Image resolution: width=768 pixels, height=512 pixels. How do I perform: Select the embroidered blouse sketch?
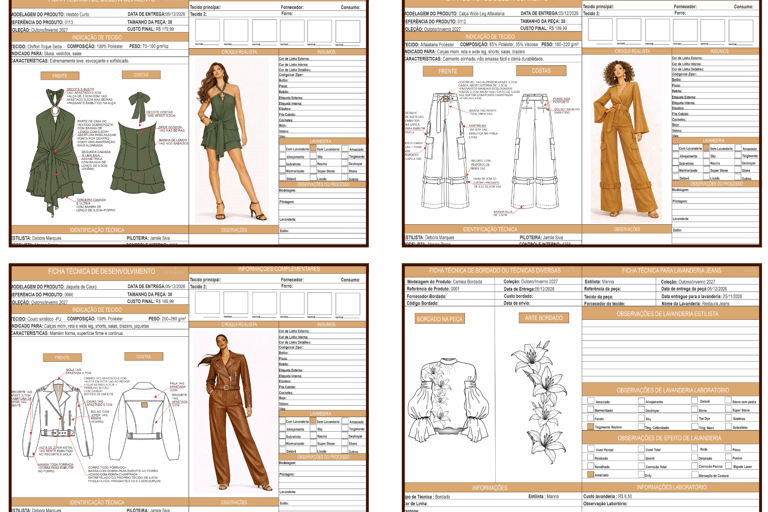[x=449, y=399]
